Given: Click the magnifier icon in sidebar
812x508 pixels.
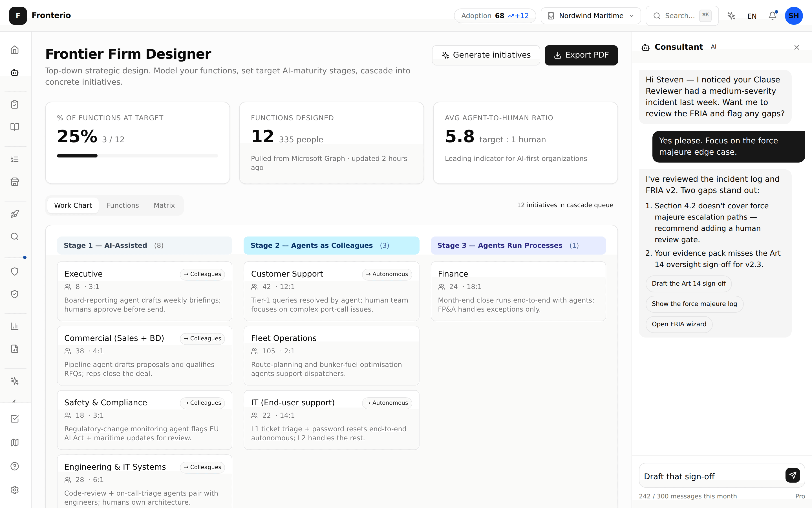Looking at the screenshot, I should [15, 237].
